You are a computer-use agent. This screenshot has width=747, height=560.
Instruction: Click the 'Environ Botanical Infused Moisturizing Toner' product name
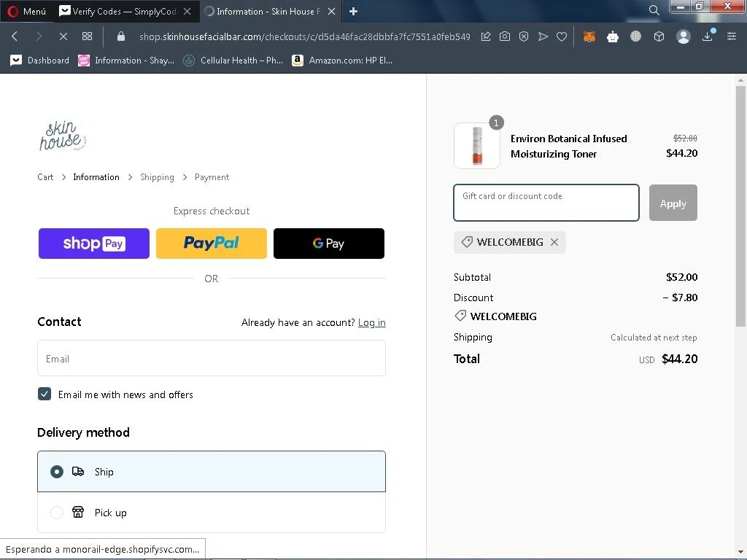(x=569, y=146)
